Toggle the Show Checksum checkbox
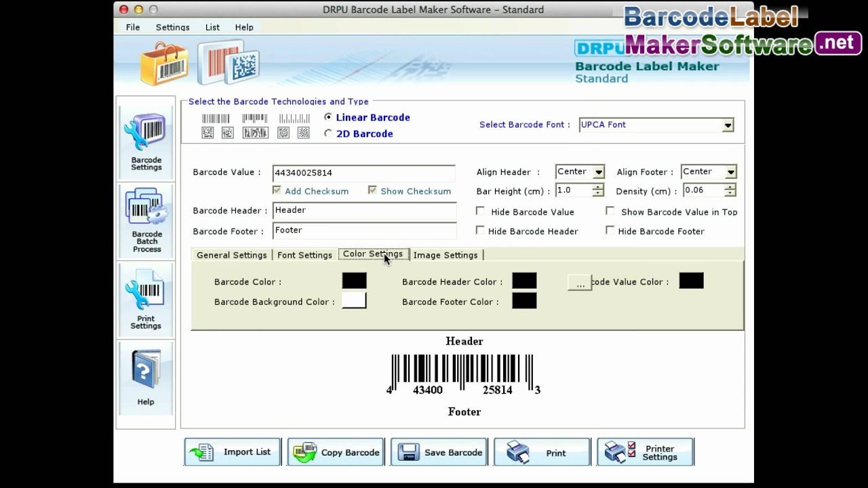Viewport: 868px width, 488px height. tap(372, 190)
